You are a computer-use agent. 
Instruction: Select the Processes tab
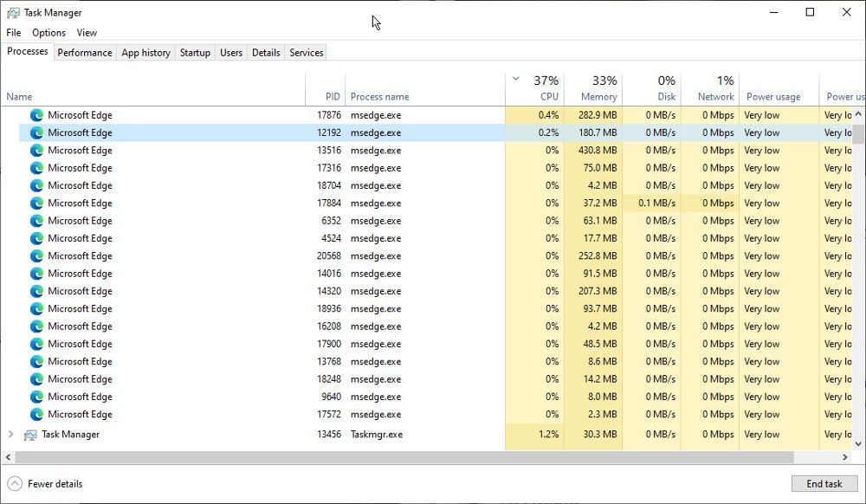pos(28,51)
